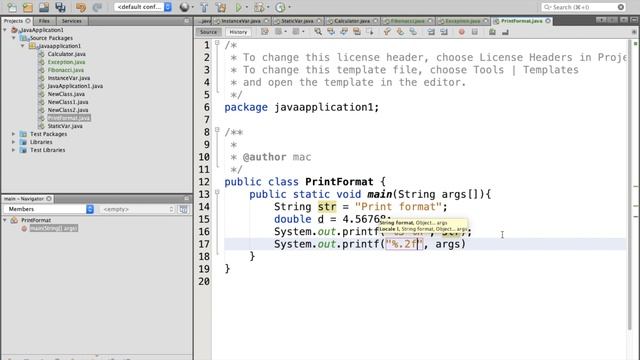Expand the Libraries node
This screenshot has width=640, height=360.
(13, 142)
